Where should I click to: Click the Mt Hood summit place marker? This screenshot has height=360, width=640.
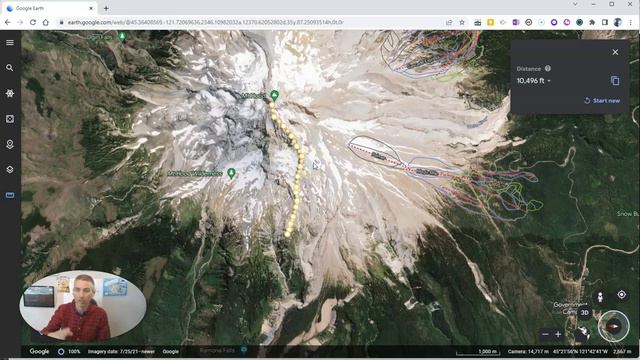[x=275, y=96]
